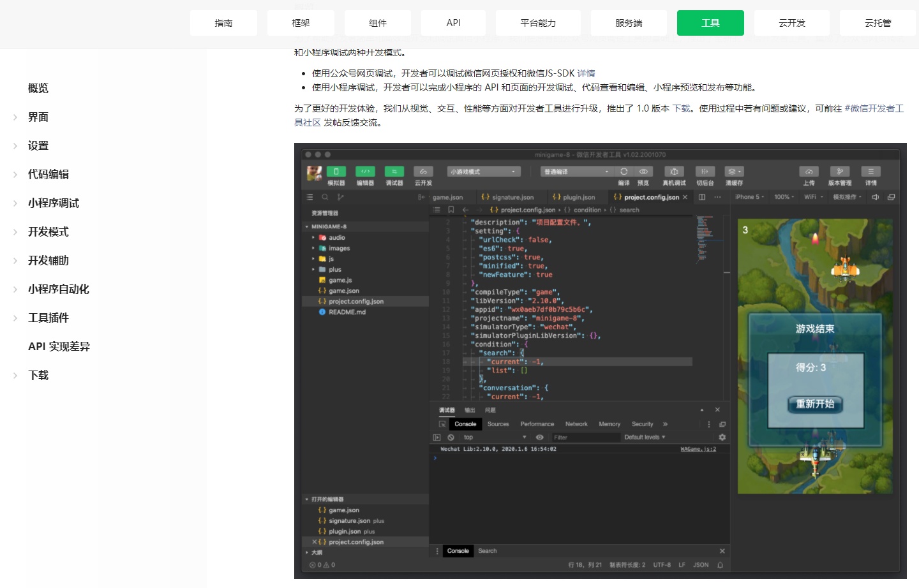Click the element inspect icon left of Console
The width and height of the screenshot is (919, 588).
(442, 424)
